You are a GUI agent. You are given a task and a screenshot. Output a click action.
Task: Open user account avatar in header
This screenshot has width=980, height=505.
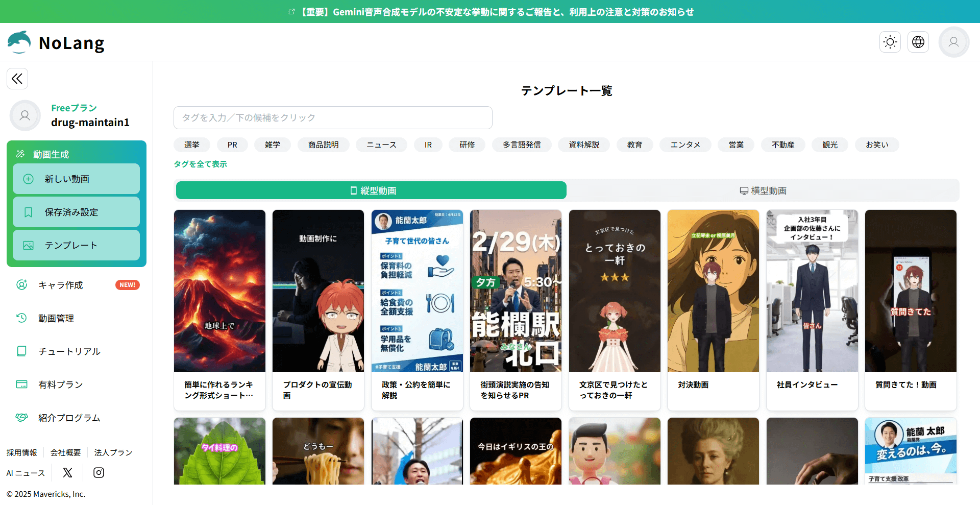pos(953,42)
